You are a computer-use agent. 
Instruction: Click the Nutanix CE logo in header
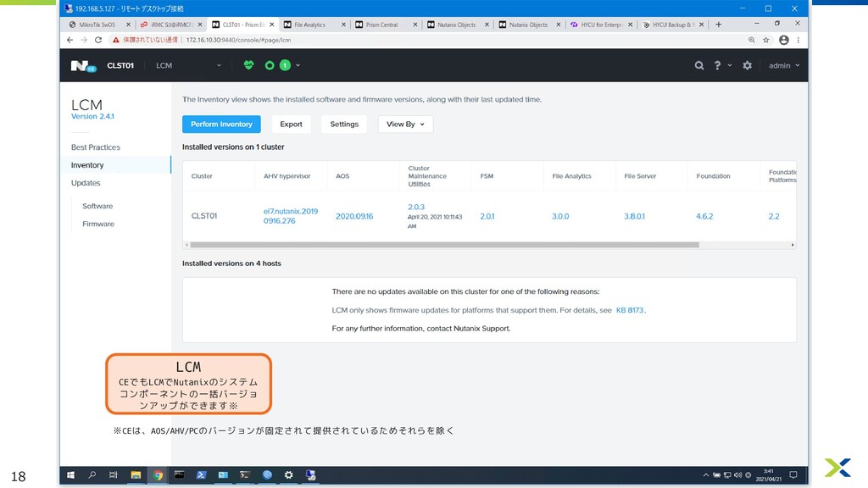[84, 66]
